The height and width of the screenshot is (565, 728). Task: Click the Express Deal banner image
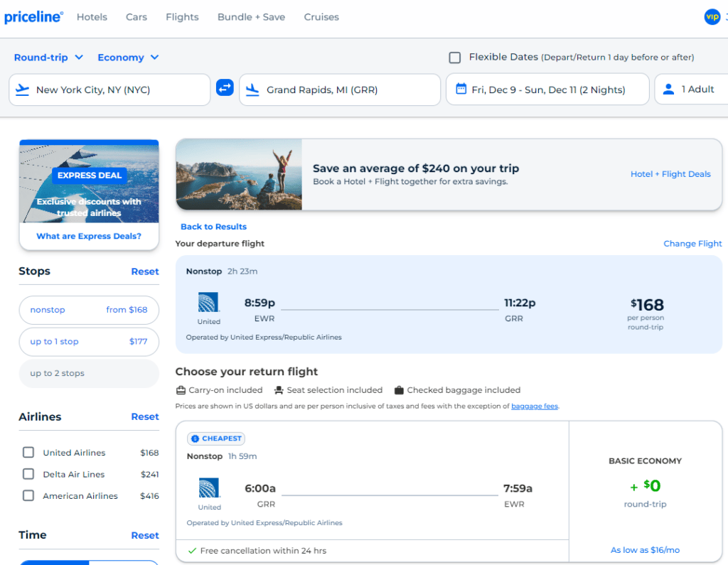pos(89,181)
